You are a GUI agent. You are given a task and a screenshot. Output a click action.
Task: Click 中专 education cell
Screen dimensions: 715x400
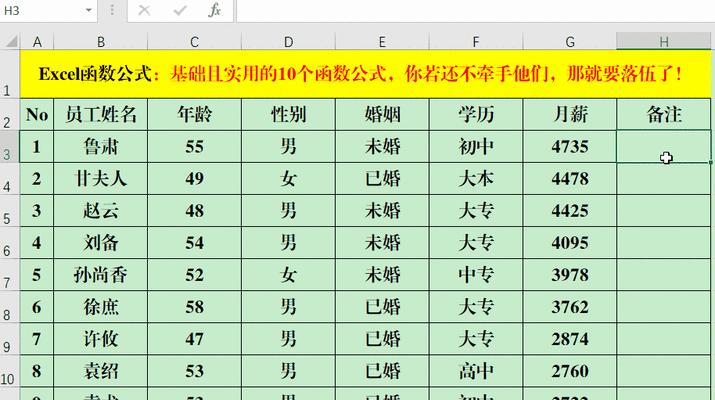click(x=476, y=275)
